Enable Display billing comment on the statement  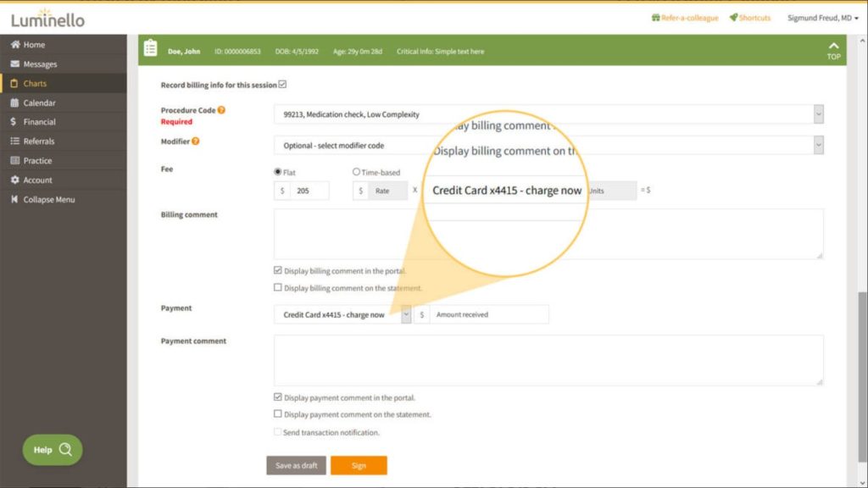coord(277,288)
